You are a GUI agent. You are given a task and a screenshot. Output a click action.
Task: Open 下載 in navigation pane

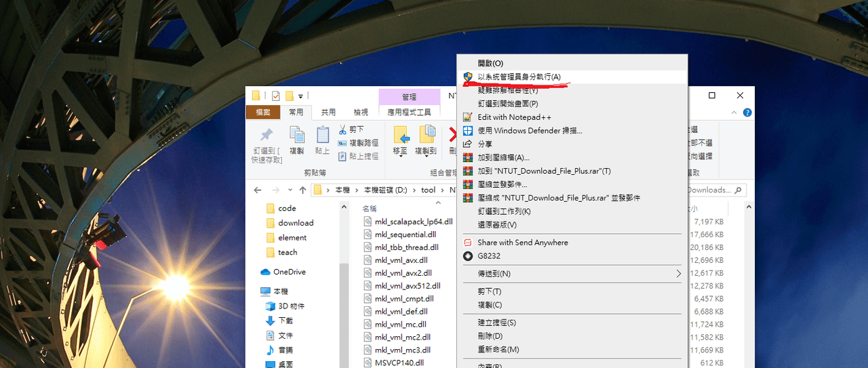(285, 321)
